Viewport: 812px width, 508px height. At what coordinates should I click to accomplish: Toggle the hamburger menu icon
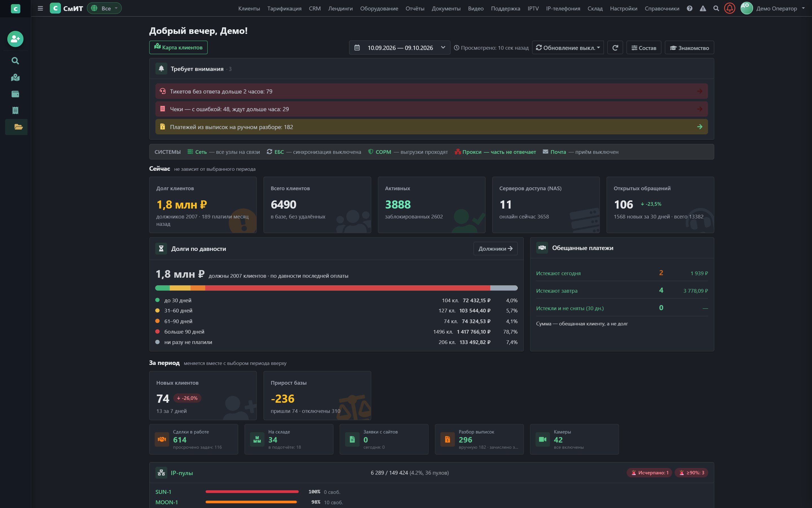tap(40, 8)
